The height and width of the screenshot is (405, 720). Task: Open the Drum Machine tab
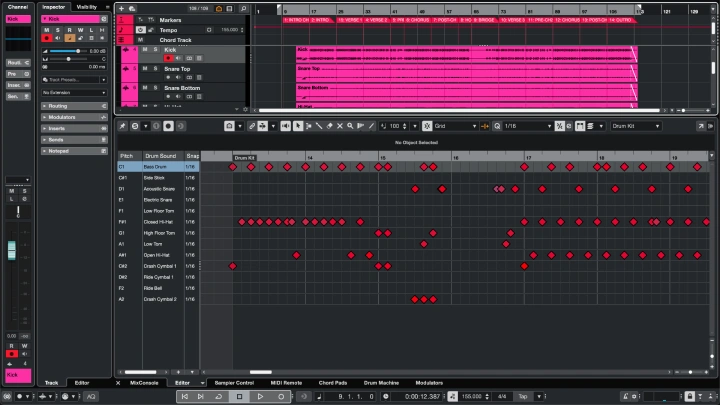pos(381,383)
